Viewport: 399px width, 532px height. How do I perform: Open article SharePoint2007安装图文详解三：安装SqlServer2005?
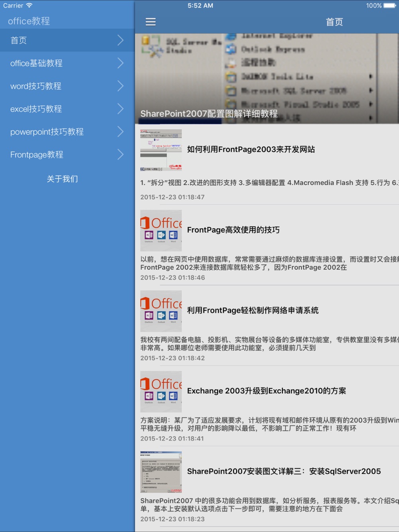click(284, 471)
